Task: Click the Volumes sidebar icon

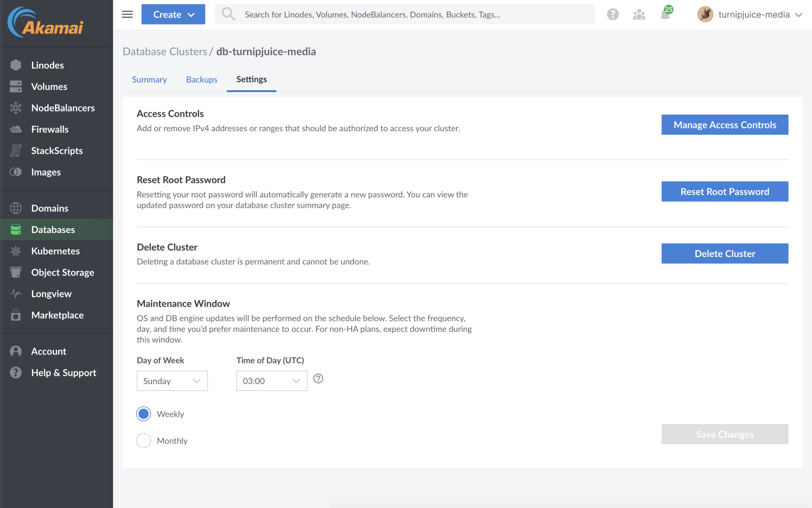Action: point(15,86)
